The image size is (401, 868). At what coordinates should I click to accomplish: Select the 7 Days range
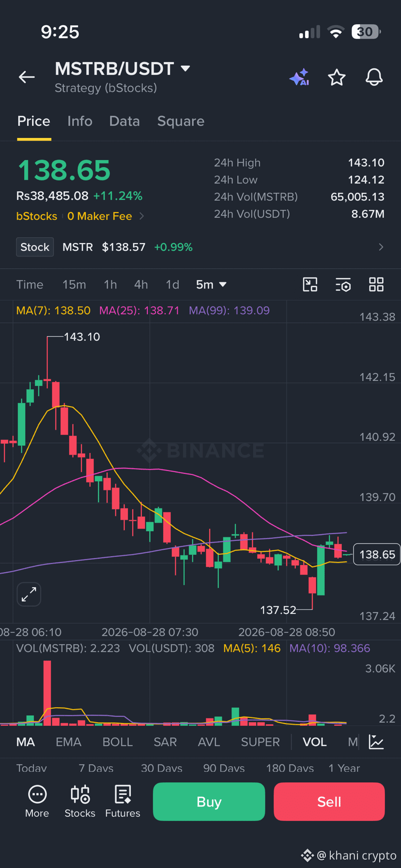tap(96, 768)
